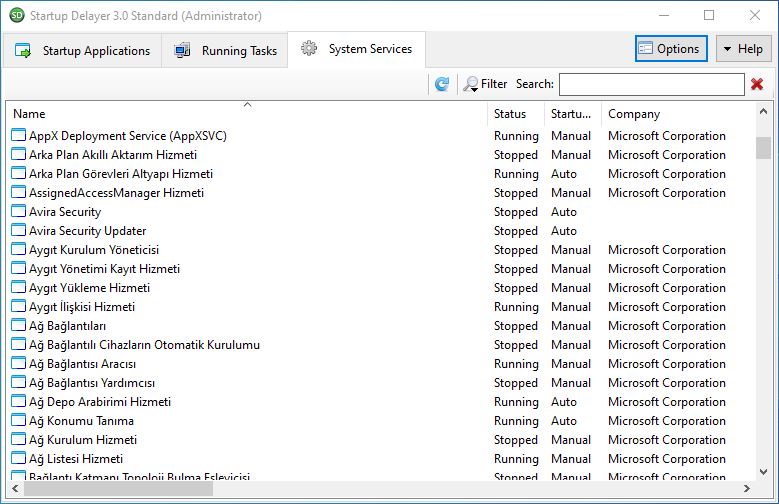This screenshot has width=779, height=504.
Task: Click Microsoft Corporation in Ağ Depo Arabirimi row
Action: pos(667,402)
